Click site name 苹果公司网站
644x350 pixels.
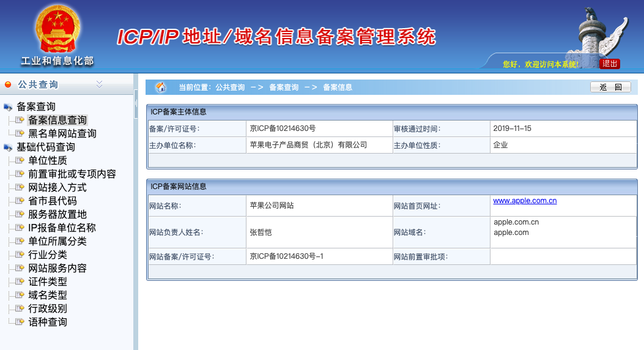272,205
